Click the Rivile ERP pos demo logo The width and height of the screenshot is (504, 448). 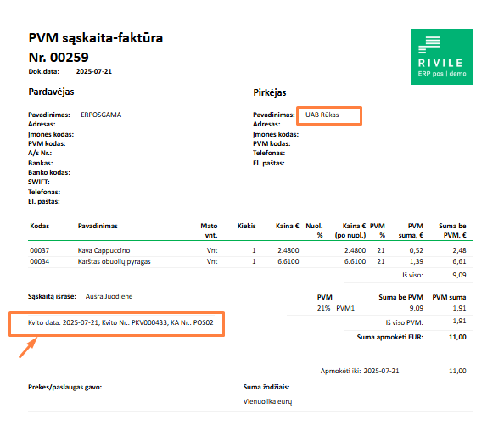pyautogui.click(x=442, y=57)
